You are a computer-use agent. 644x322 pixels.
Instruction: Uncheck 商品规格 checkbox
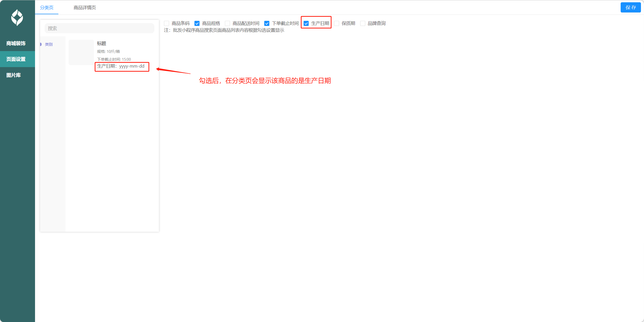pyautogui.click(x=197, y=23)
